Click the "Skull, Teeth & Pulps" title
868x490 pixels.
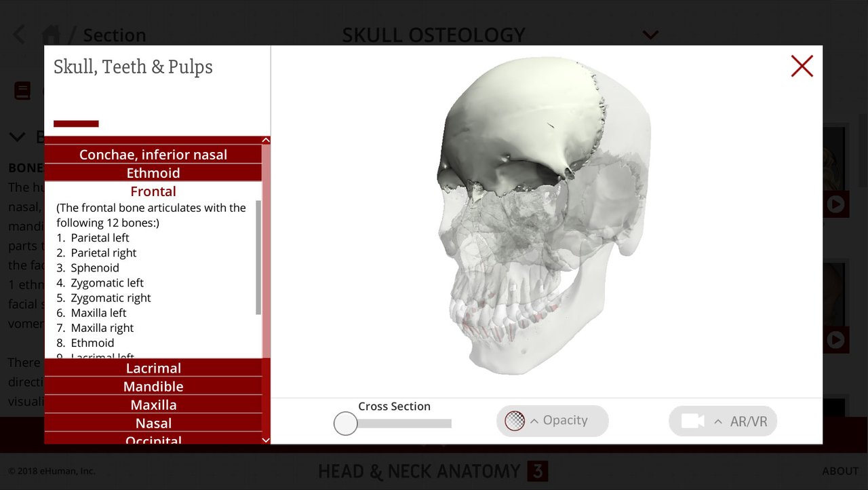(x=133, y=67)
